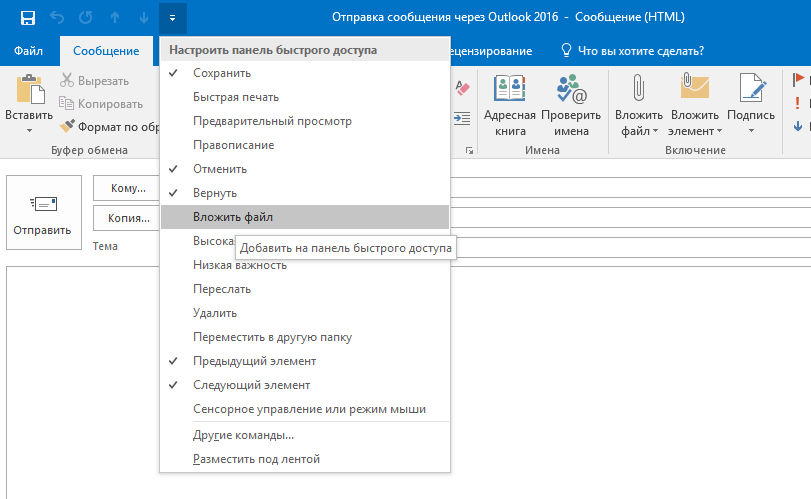Click the Кому recipients button

[x=128, y=188]
